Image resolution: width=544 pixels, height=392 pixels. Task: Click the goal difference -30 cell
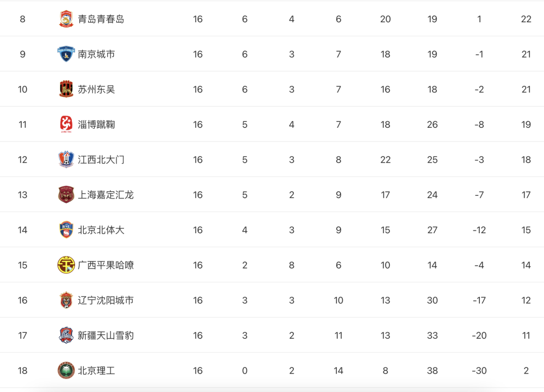tap(479, 370)
